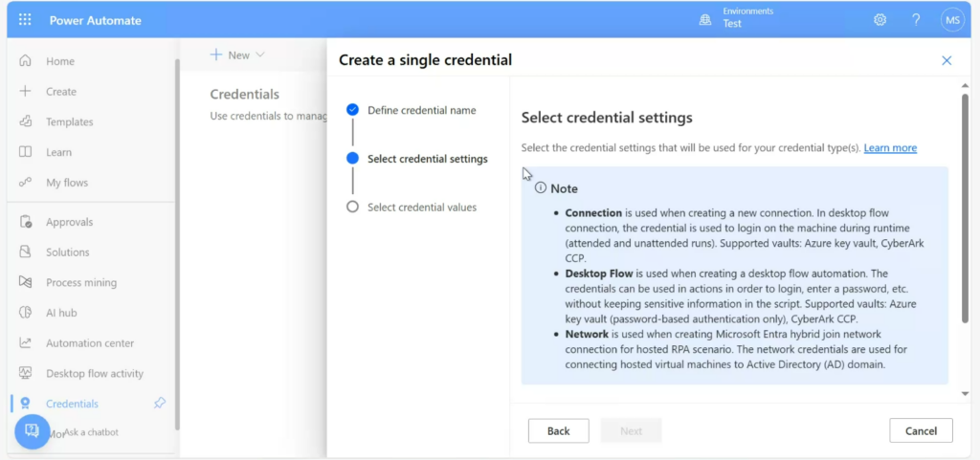Click the Automation center chart icon
Screen dimensions: 980x460
(x=25, y=342)
